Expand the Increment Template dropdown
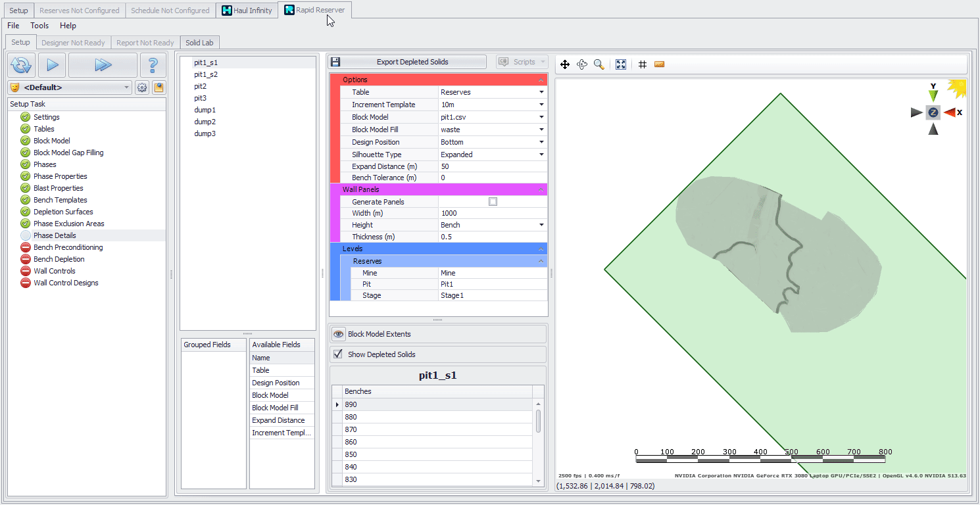Viewport: 980px width, 505px height. pyautogui.click(x=541, y=105)
